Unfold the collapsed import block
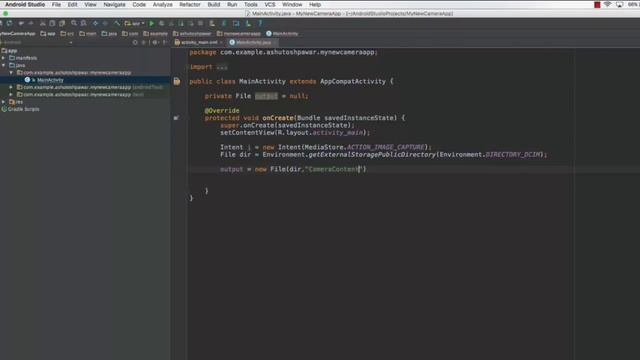The height and width of the screenshot is (360, 640). coord(222,67)
